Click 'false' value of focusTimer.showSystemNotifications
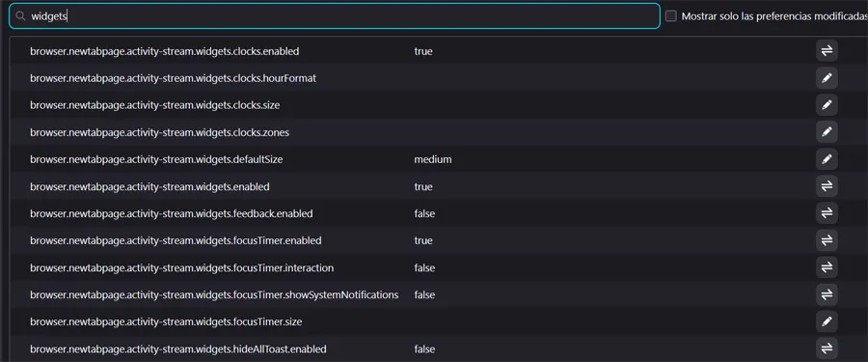The height and width of the screenshot is (362, 868). tap(424, 295)
